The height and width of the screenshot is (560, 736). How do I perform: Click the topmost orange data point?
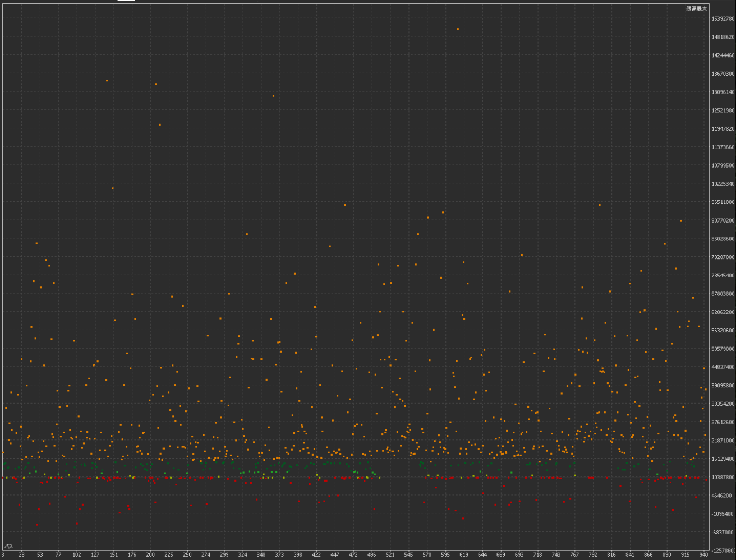(458, 29)
